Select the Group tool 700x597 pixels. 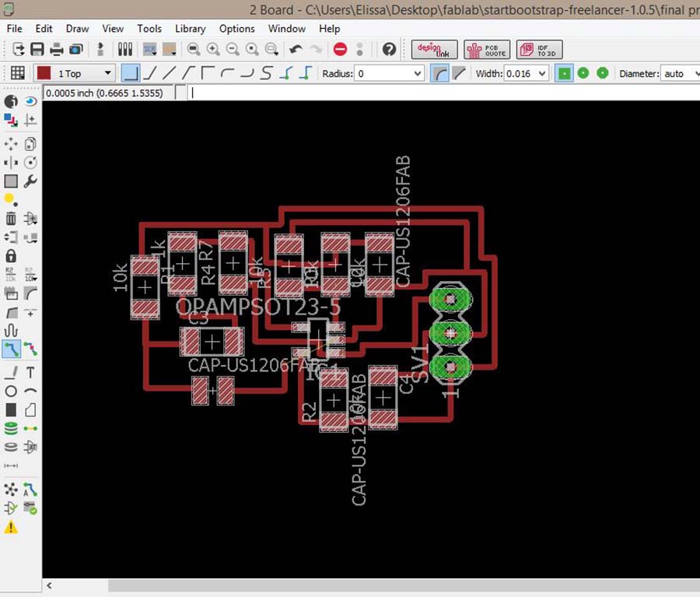(x=11, y=181)
